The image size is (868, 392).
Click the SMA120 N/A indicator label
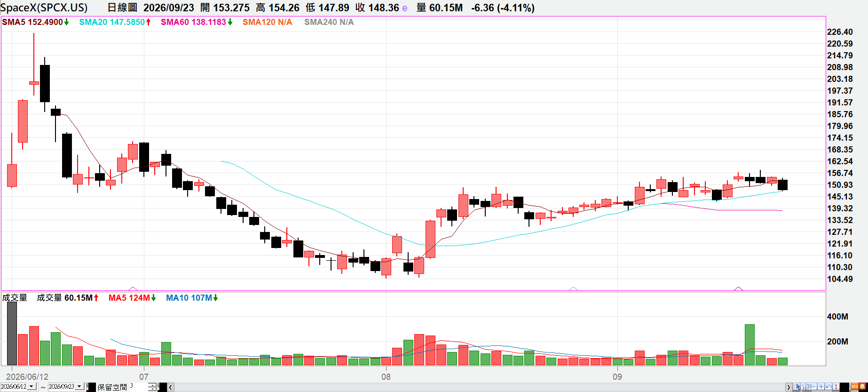click(x=267, y=22)
